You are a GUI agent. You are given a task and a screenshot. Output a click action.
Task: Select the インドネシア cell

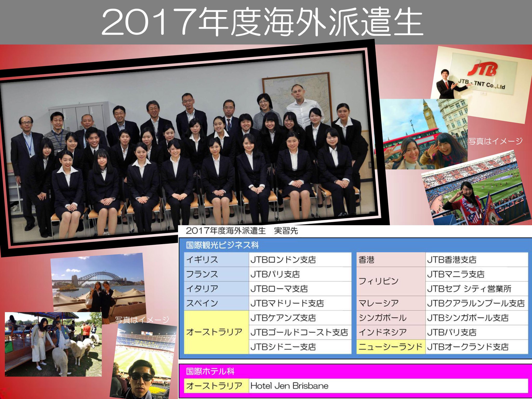(x=391, y=332)
